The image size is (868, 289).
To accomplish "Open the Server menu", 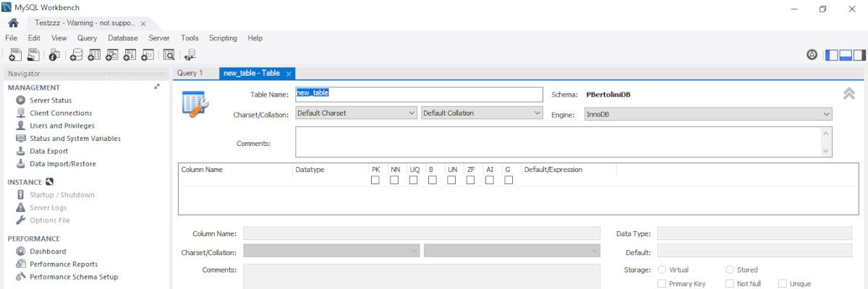I will point(159,38).
